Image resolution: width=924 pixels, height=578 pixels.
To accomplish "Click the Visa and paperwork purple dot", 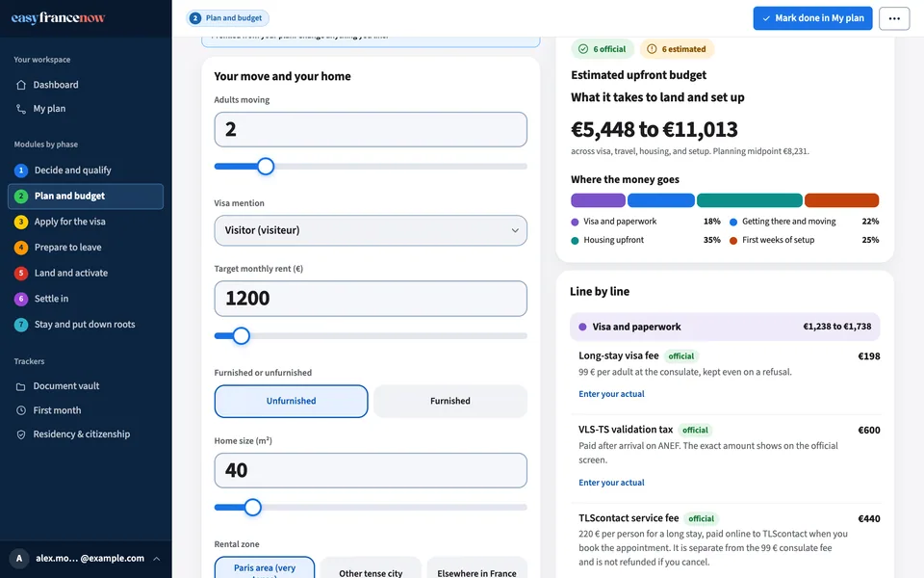I will (x=582, y=327).
